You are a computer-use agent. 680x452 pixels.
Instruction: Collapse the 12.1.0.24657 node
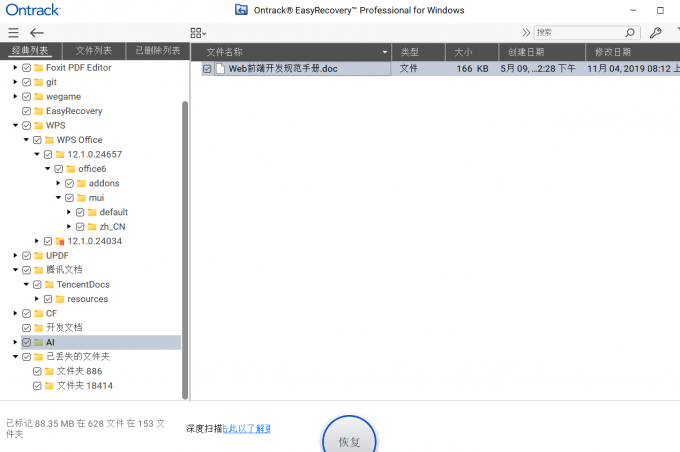click(37, 154)
